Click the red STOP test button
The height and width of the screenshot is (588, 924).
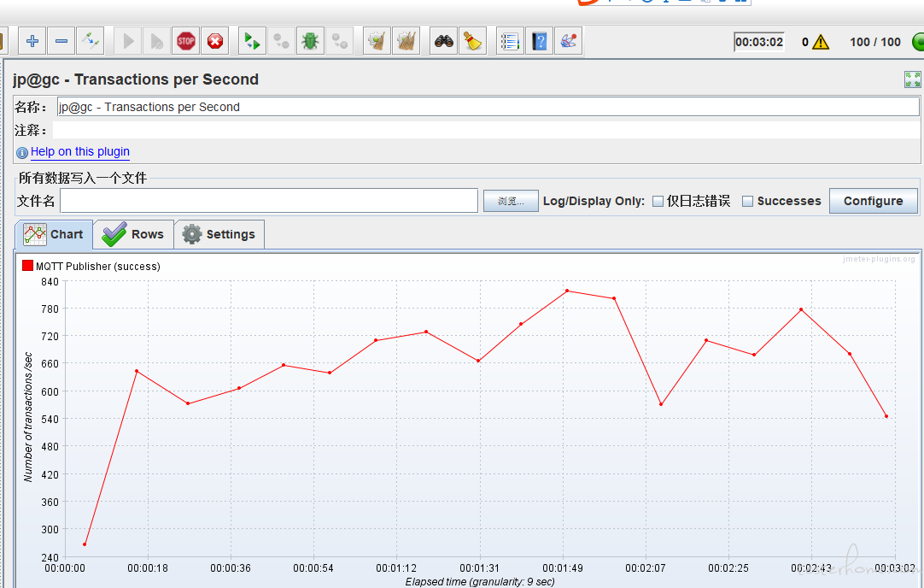point(185,41)
